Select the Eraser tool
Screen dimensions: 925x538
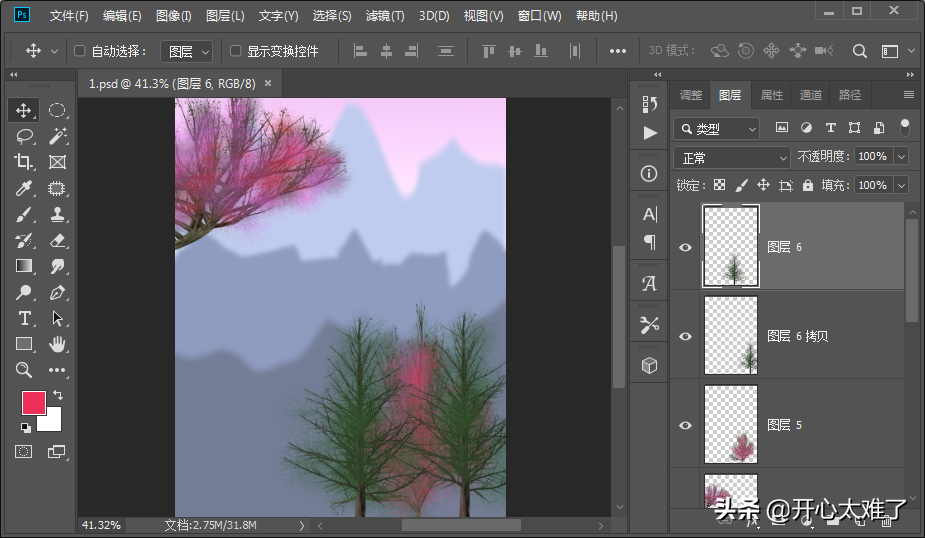(x=57, y=240)
